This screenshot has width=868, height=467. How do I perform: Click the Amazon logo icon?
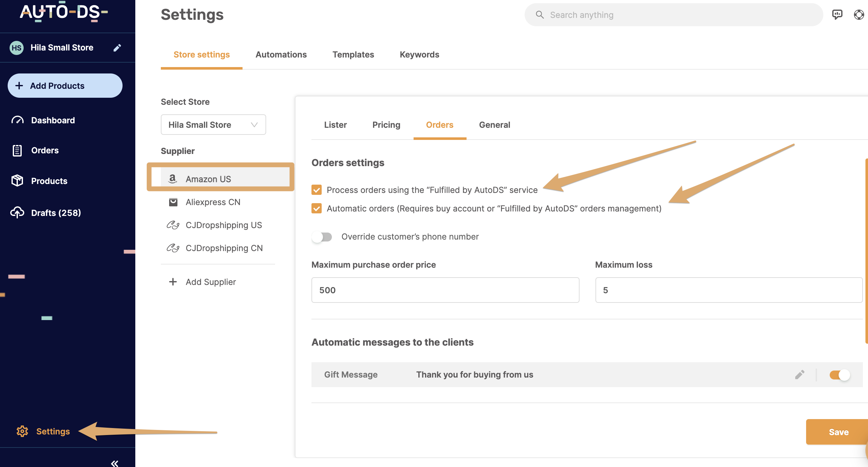173,179
